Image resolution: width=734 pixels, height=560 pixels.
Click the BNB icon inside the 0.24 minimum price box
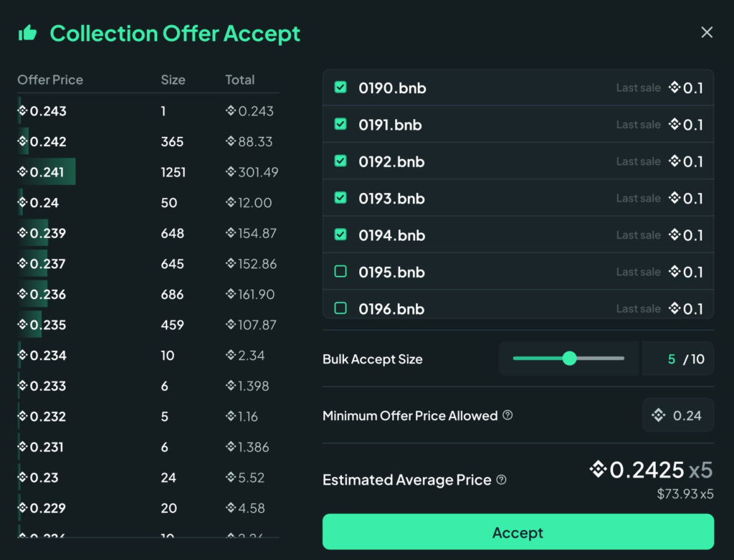(657, 414)
